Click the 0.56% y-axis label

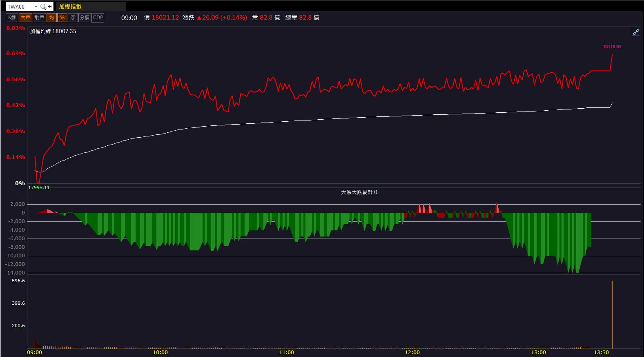(16, 79)
